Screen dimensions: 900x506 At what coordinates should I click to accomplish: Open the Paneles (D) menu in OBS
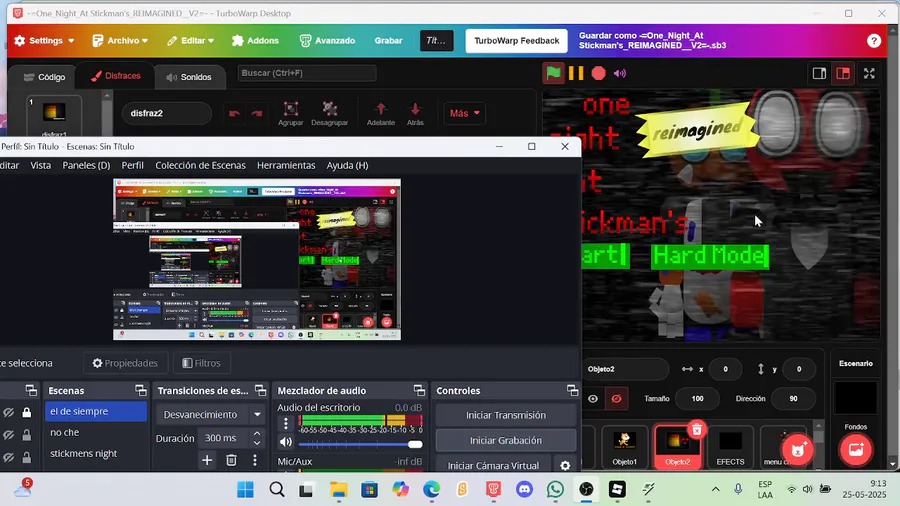coord(86,165)
